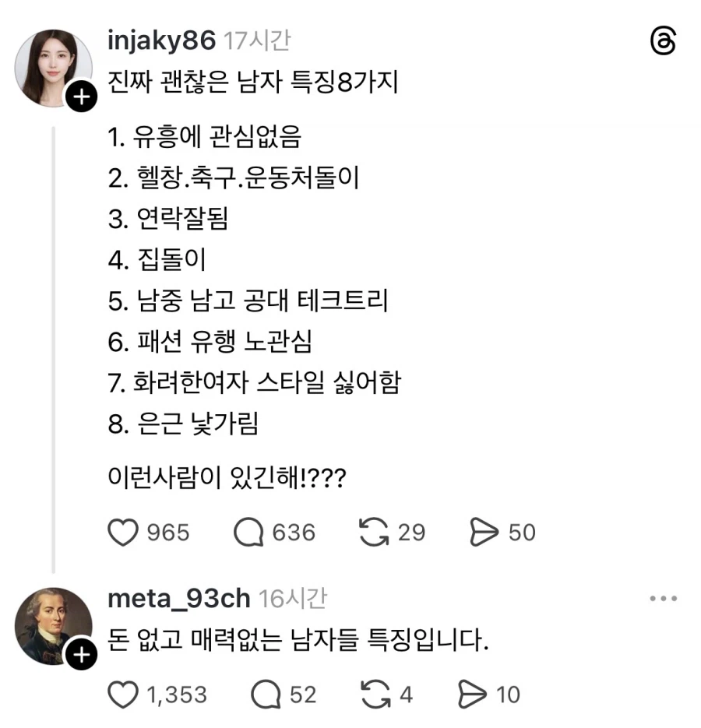Image resolution: width=701 pixels, height=728 pixels.
Task: View injaky86's profile picture
Action: point(53,60)
